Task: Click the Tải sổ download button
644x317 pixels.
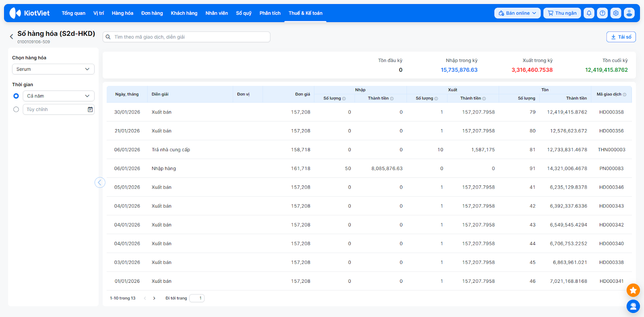Action: coord(621,37)
